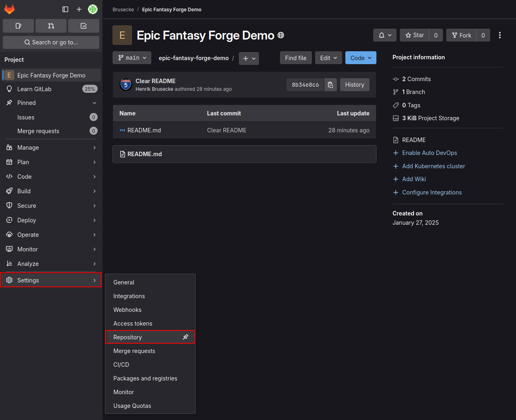Fork the project

click(x=461, y=35)
